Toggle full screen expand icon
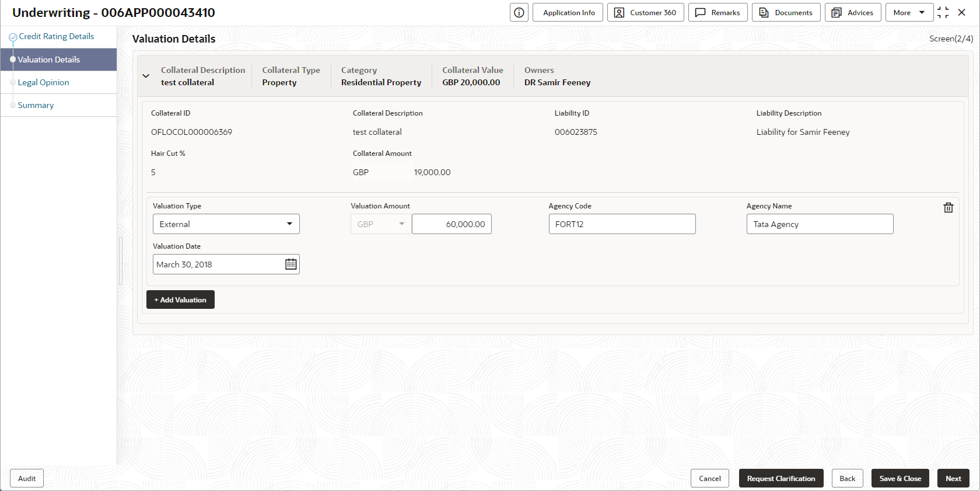Viewport: 980px width, 491px height. (943, 12)
